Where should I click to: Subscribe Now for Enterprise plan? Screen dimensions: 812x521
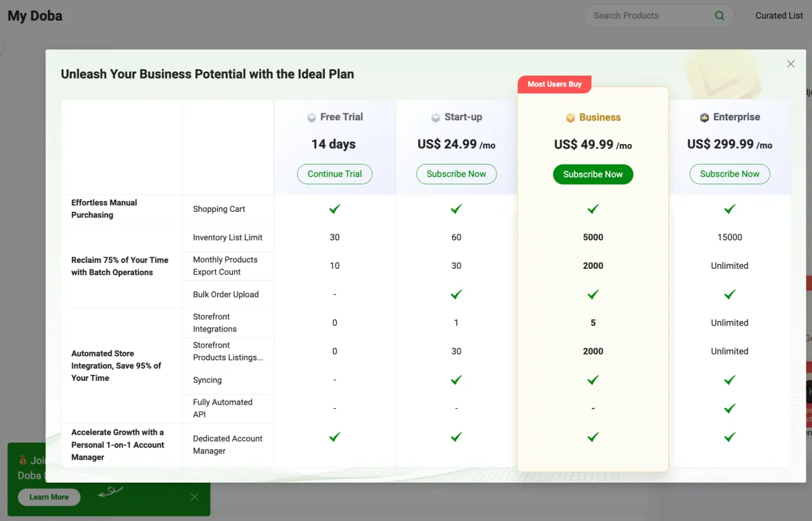[x=729, y=174]
